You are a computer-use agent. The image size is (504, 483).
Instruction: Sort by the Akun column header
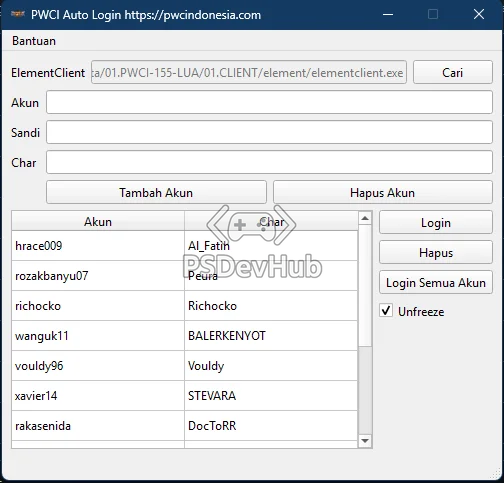(x=98, y=221)
